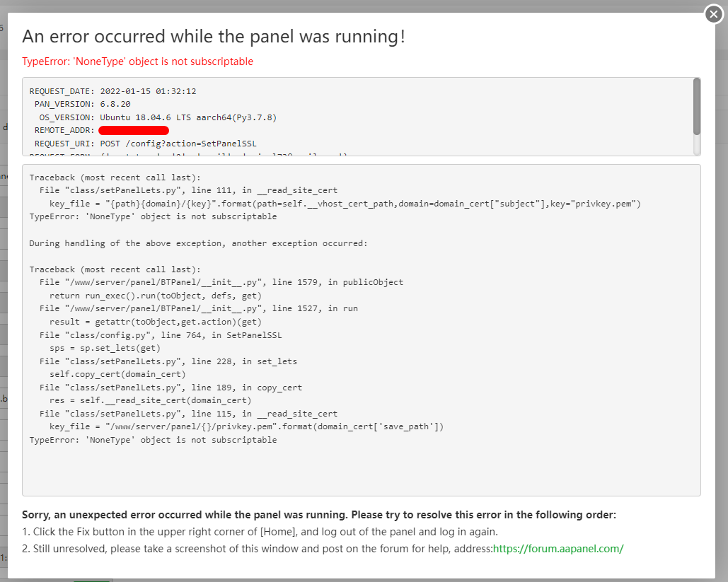Click the REQUEST_DATE line in the info box
The width and height of the screenshot is (728, 582).
coord(112,91)
